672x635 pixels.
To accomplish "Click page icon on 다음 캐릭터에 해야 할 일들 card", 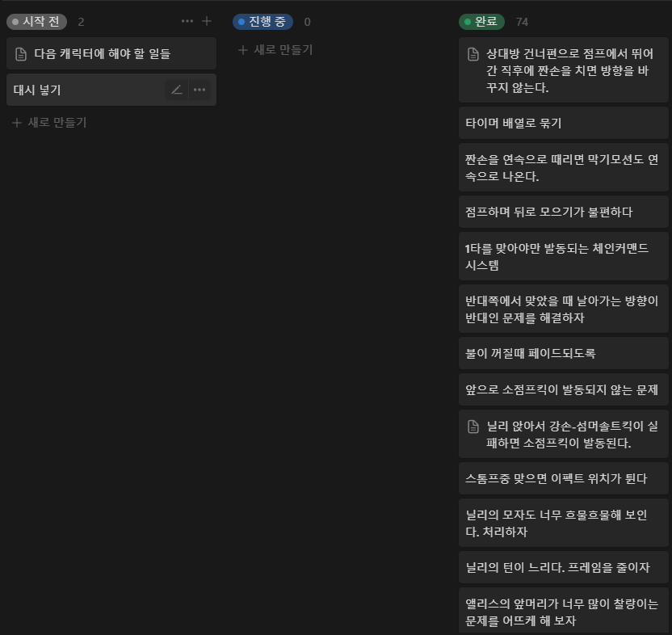I will [x=22, y=54].
